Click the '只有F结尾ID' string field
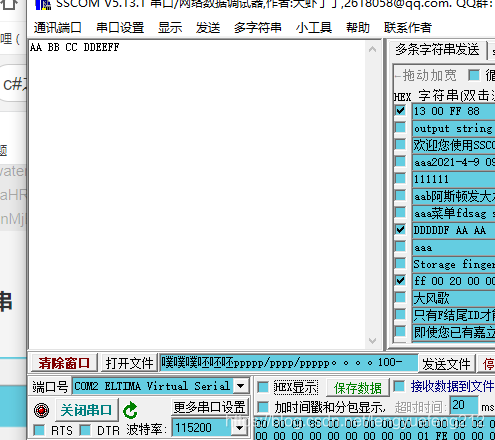The width and height of the screenshot is (495, 440). point(454,315)
